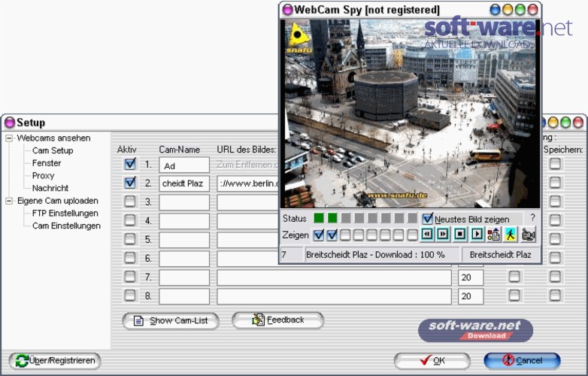
Task: Check the middle checkbox beside row 7 interval
Action: click(x=514, y=277)
